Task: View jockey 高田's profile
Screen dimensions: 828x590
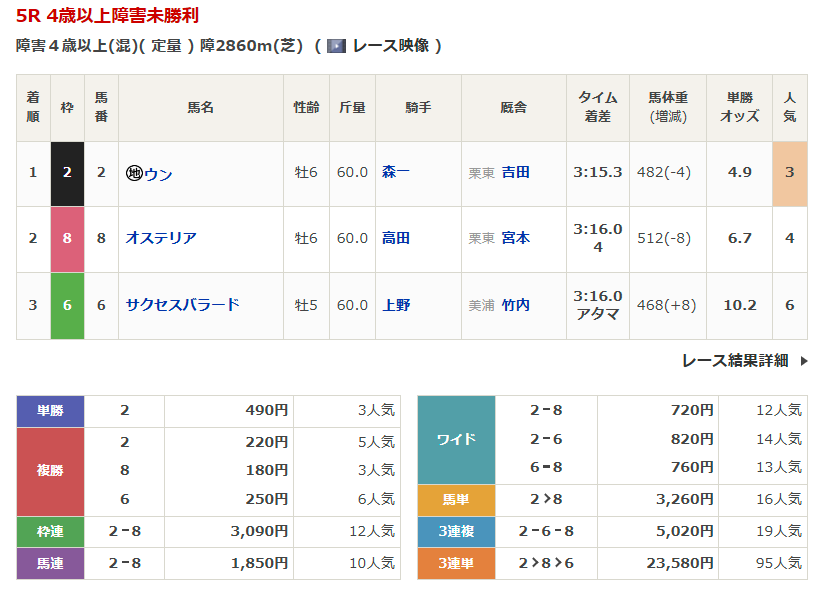Action: [396, 238]
